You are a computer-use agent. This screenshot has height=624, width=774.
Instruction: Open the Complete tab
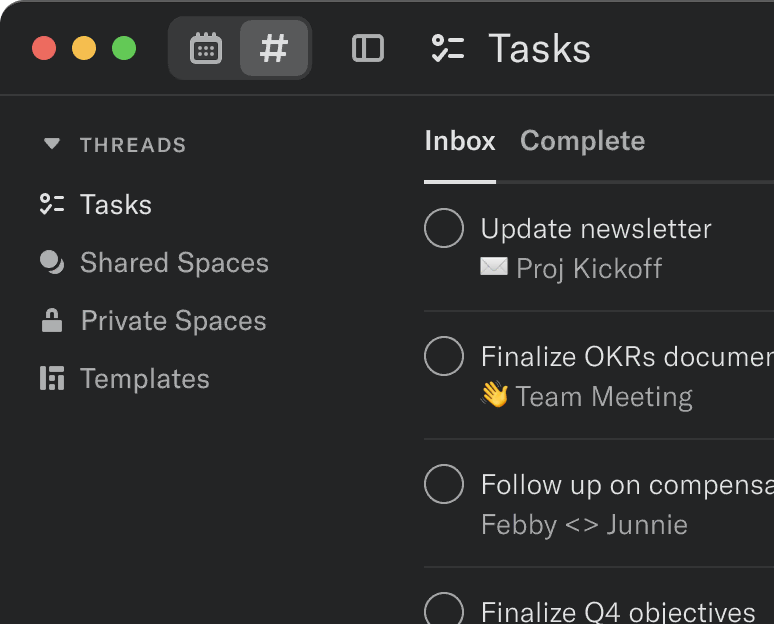[582, 141]
